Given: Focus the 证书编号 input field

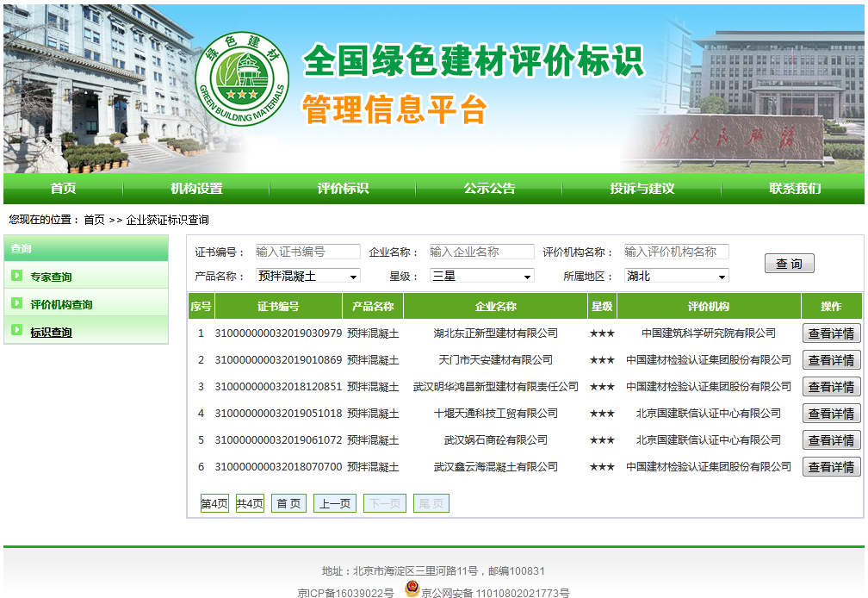Looking at the screenshot, I should click(307, 252).
